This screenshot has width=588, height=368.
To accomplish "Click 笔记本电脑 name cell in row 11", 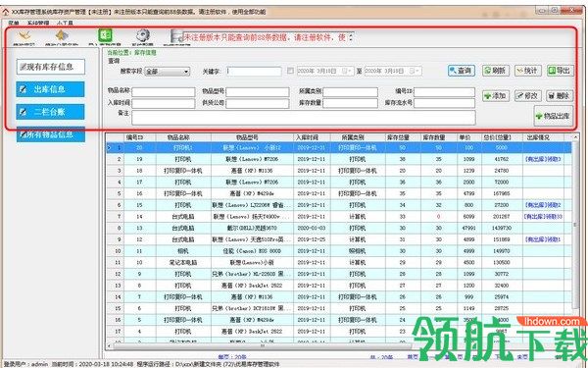I will point(183,262).
